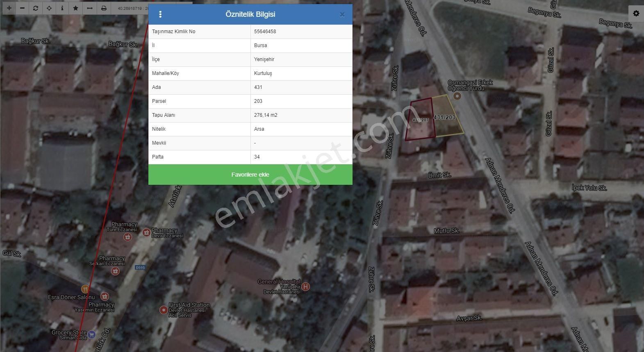Open the info query tool
This screenshot has width=644, height=352.
(x=62, y=8)
